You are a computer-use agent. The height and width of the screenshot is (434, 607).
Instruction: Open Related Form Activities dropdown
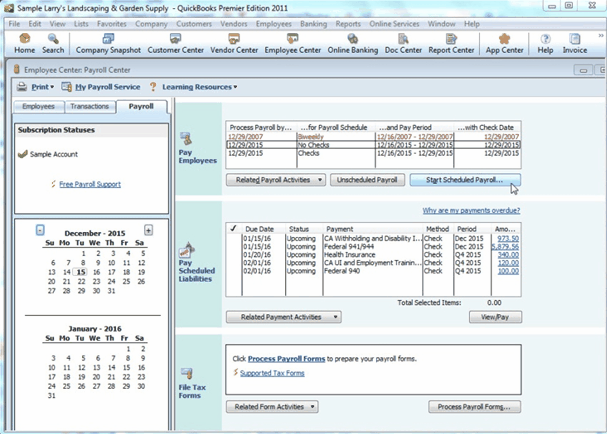coord(272,407)
